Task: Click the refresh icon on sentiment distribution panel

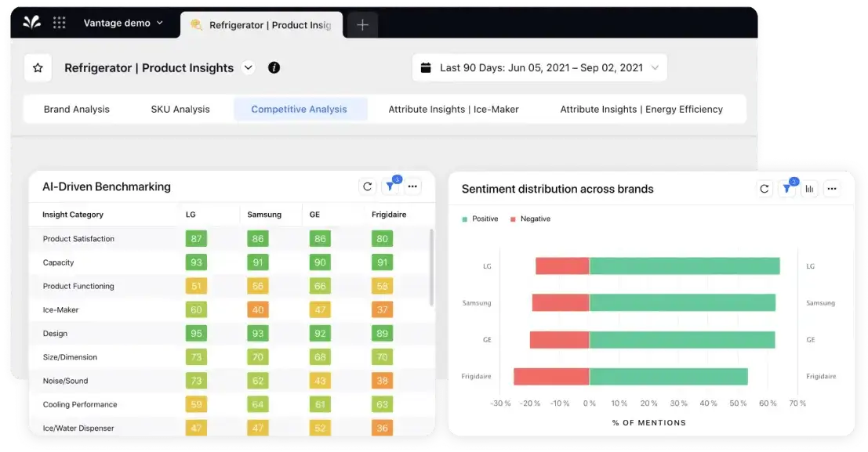Action: [x=764, y=189]
